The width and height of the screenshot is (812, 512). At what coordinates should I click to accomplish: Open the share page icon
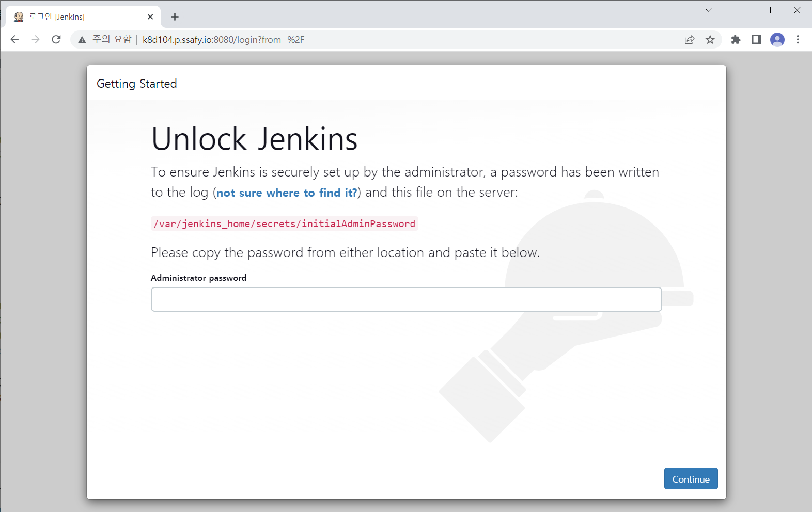click(690, 40)
